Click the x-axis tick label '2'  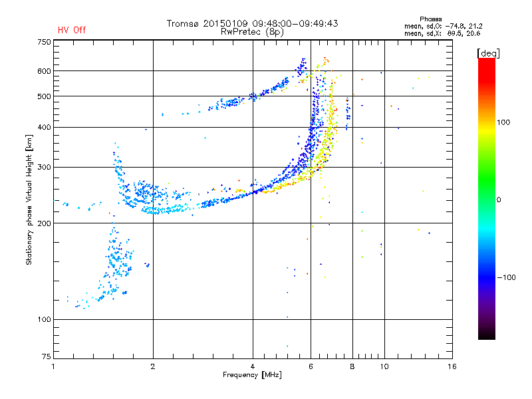tap(153, 366)
